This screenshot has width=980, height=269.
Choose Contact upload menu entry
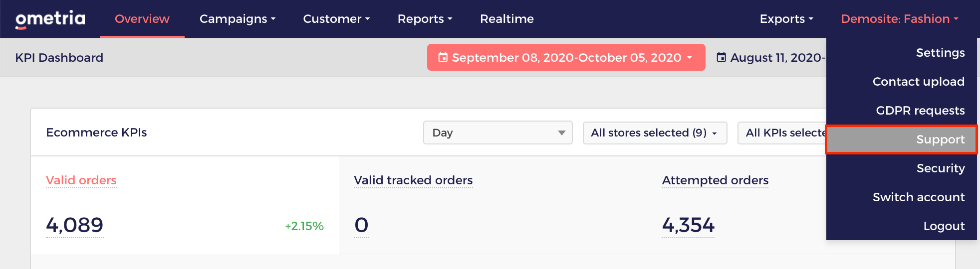tap(918, 82)
